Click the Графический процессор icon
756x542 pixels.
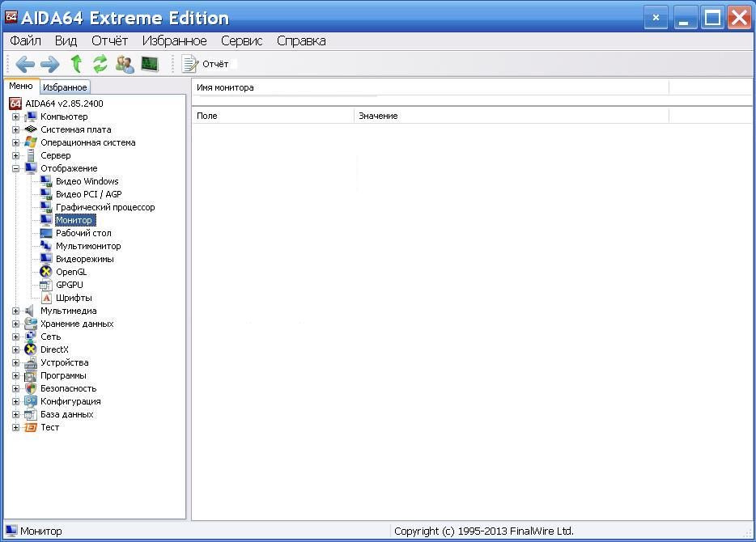46,207
